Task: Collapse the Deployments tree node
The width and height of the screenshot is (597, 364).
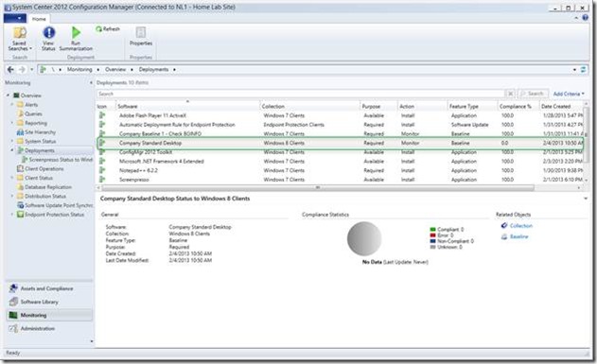Action: point(12,150)
